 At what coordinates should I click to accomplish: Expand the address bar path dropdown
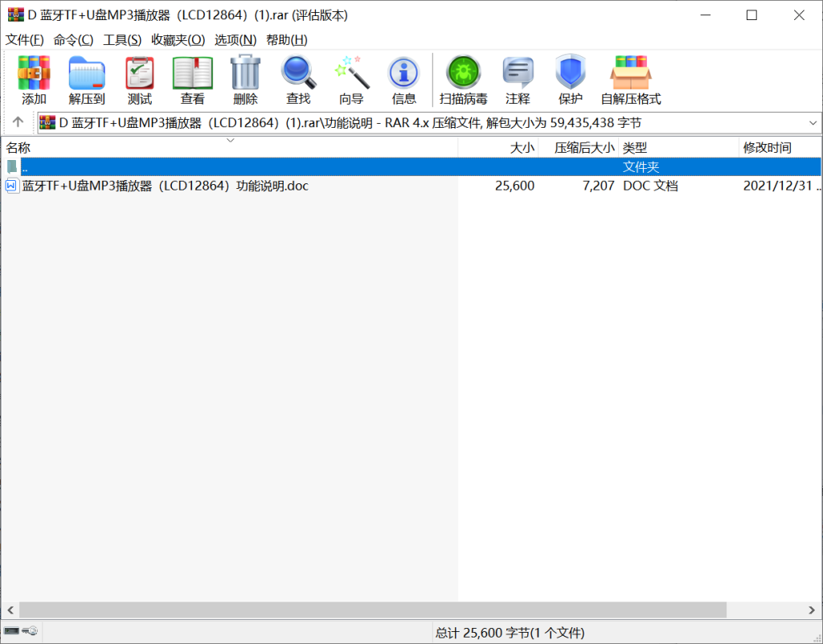pyautogui.click(x=812, y=123)
